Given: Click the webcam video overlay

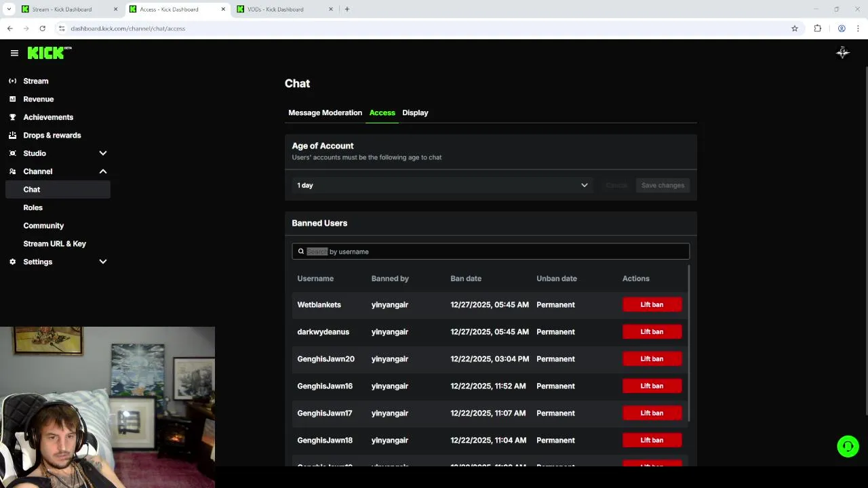Looking at the screenshot, I should [107, 407].
